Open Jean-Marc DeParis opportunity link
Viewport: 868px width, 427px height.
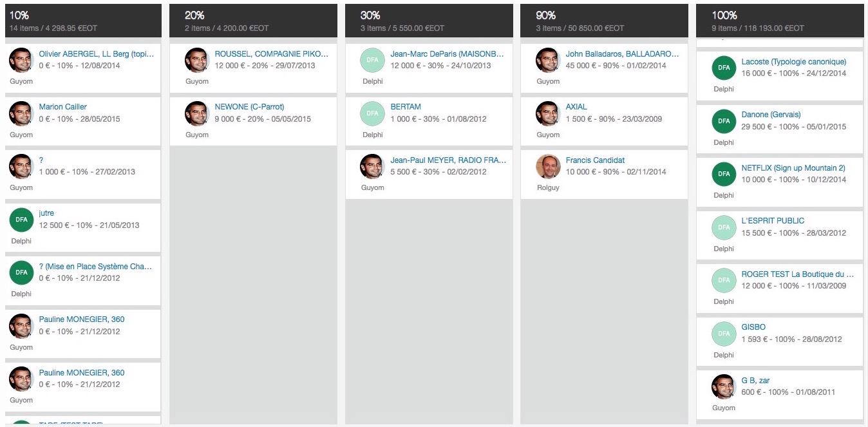447,54
